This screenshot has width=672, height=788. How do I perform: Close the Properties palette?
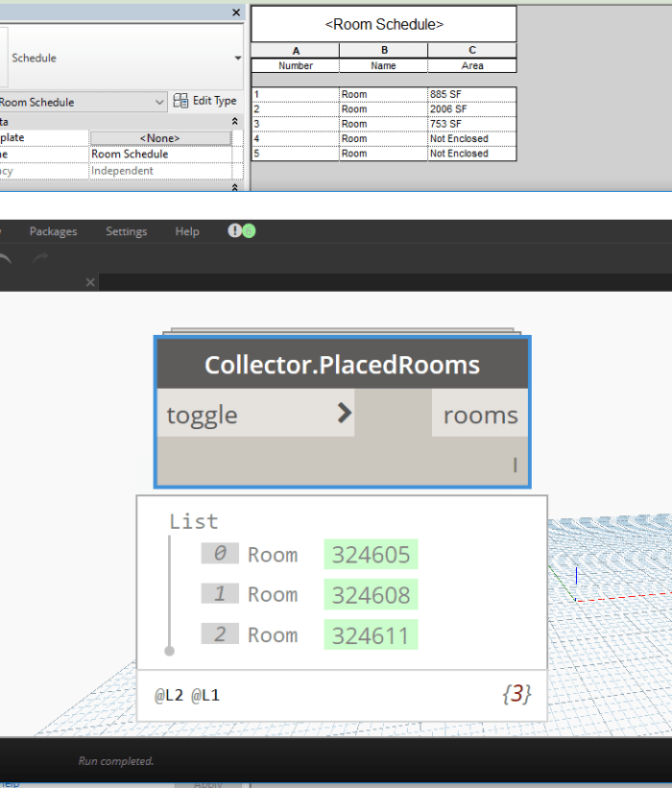(236, 12)
